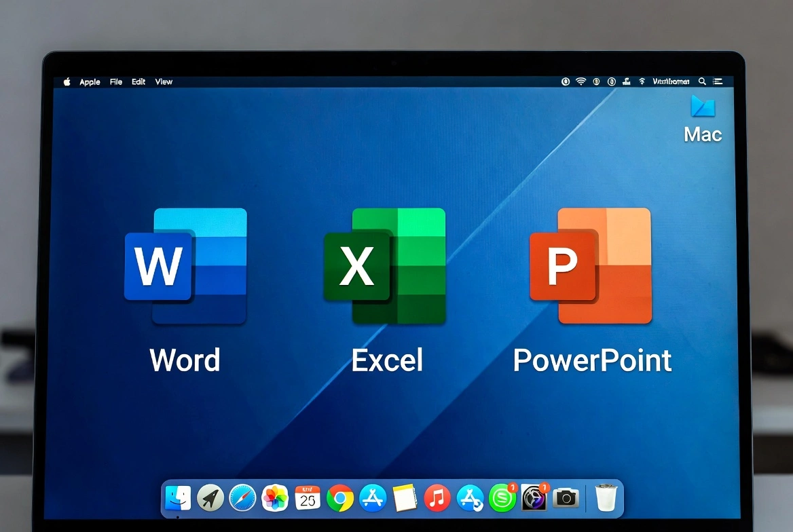Open Notification Center from the menu bar
This screenshot has height=532, width=793.
(718, 81)
